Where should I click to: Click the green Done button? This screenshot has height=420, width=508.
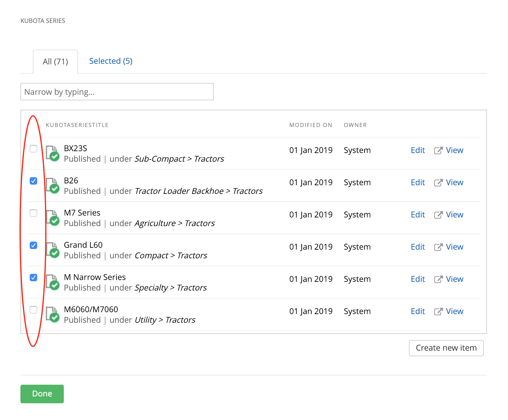coord(42,394)
